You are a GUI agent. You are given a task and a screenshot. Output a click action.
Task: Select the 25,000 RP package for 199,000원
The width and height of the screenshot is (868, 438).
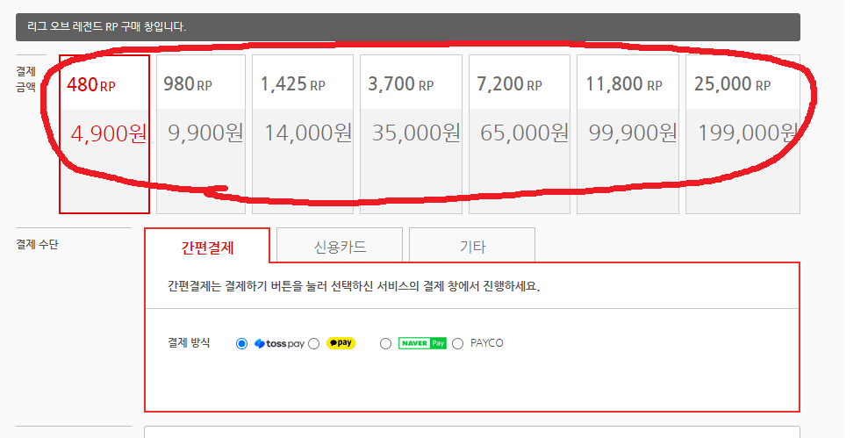click(742, 134)
